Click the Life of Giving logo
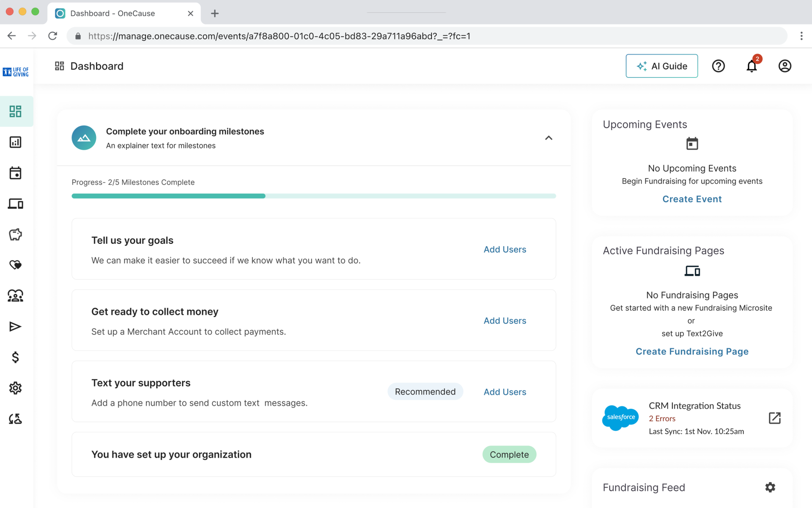Screen dimensions: 812x508 point(16,72)
